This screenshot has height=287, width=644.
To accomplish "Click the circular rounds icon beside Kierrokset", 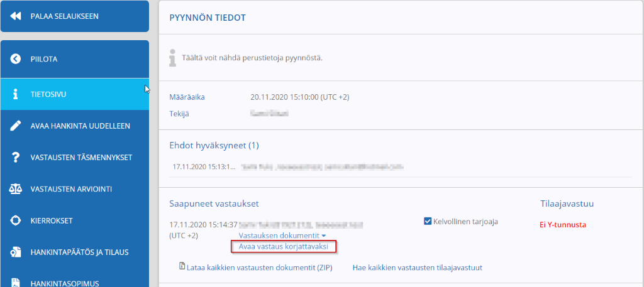I will (16, 220).
